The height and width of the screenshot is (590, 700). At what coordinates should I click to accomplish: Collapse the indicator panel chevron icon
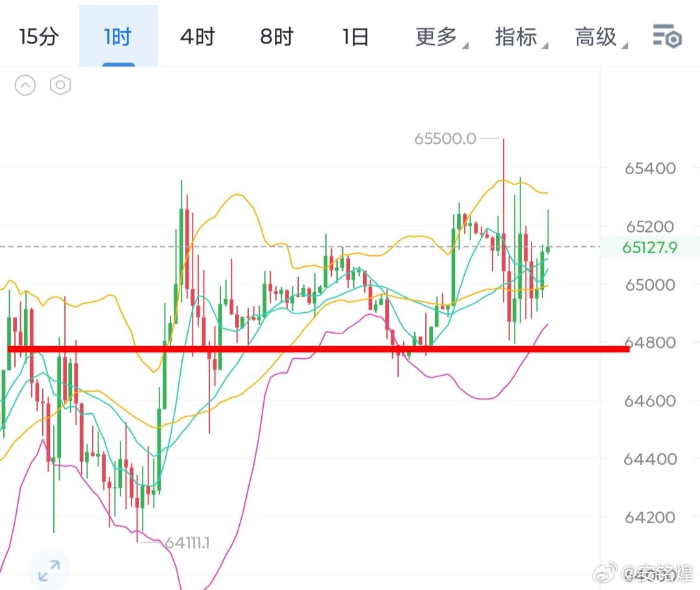click(x=25, y=85)
